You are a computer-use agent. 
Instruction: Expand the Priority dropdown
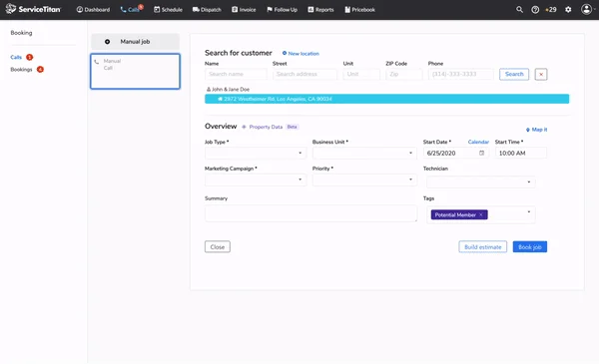pos(364,180)
